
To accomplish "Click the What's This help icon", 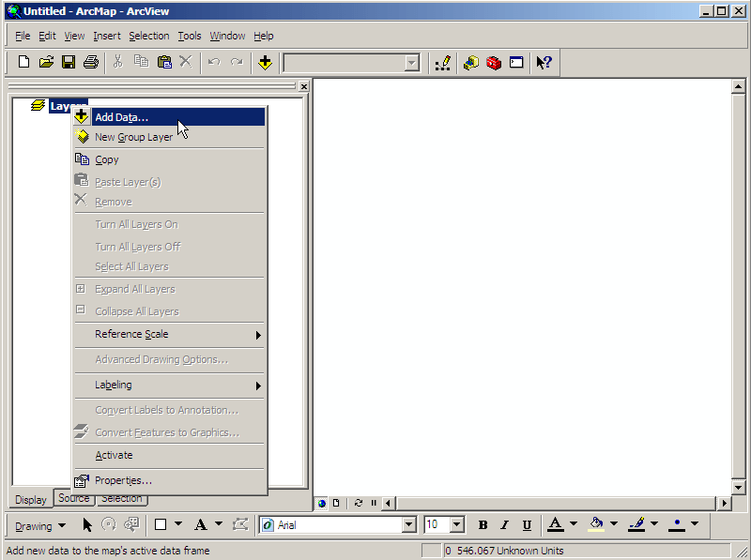I will coord(544,63).
